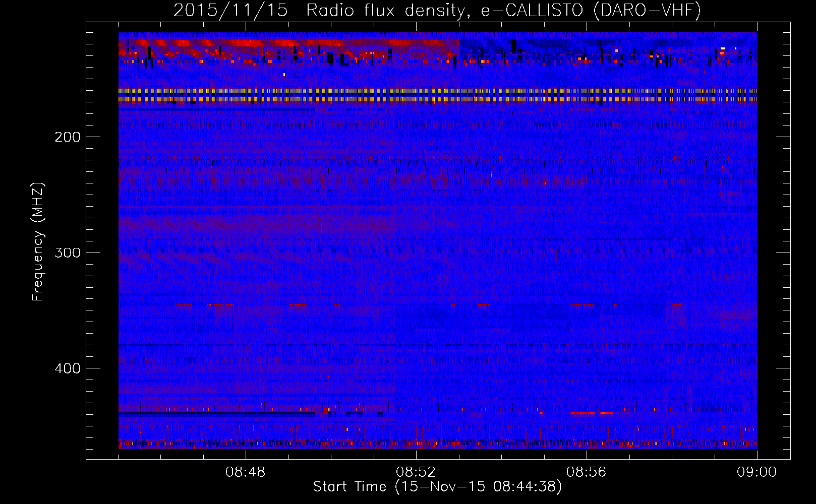
Task: Click the 400 frequency tick label
Action: pyautogui.click(x=68, y=368)
